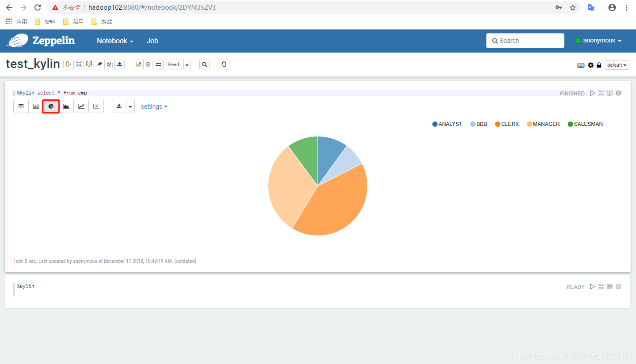Switch result to bar chart view
Viewport: 636px width, 364px height.
36,106
